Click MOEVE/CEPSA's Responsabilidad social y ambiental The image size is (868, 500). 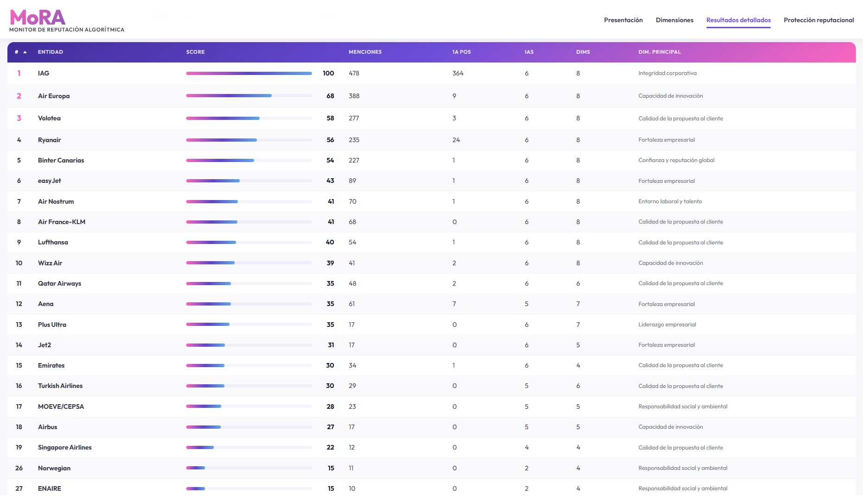coord(683,407)
